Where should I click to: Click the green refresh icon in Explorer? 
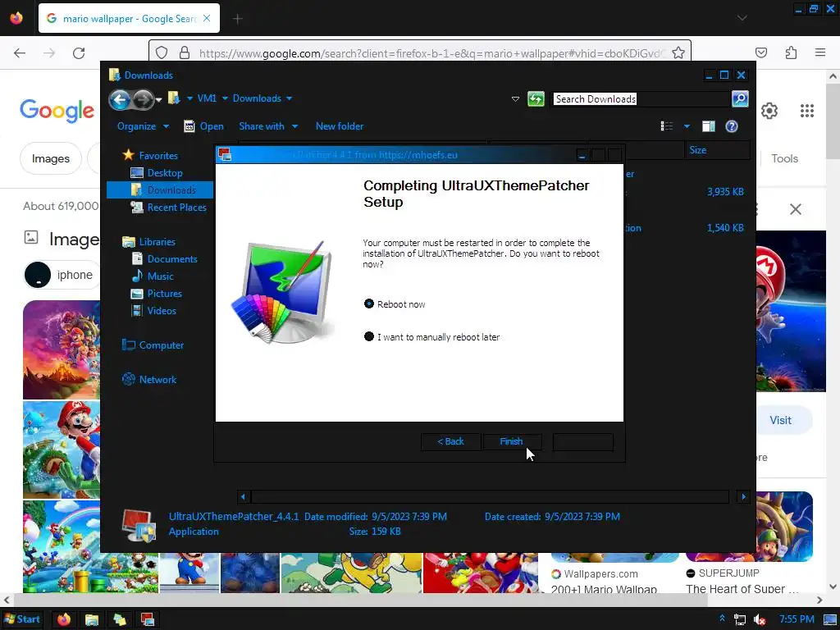click(536, 99)
